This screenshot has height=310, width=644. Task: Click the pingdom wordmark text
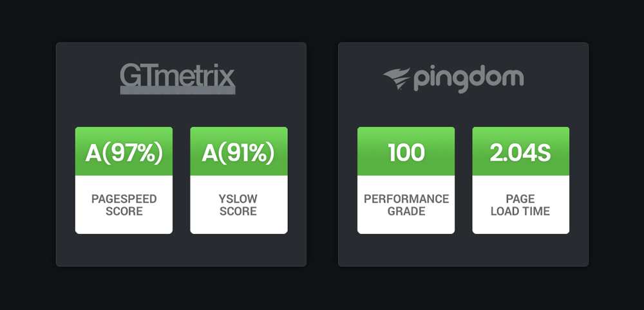(468, 79)
